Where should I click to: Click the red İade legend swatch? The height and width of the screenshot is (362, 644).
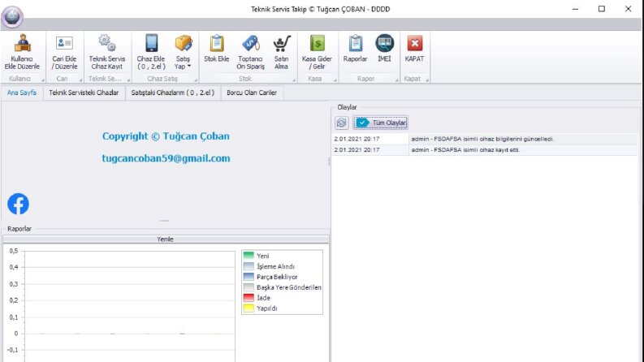tap(249, 298)
